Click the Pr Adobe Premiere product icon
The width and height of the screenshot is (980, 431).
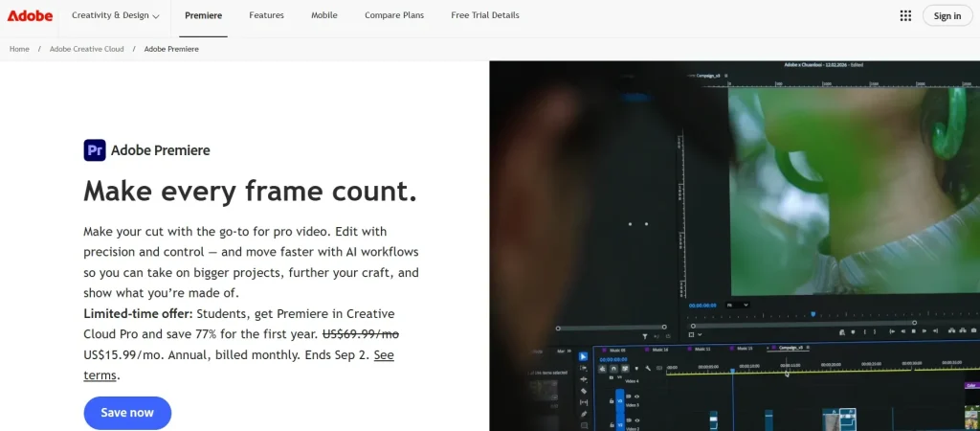(95, 150)
